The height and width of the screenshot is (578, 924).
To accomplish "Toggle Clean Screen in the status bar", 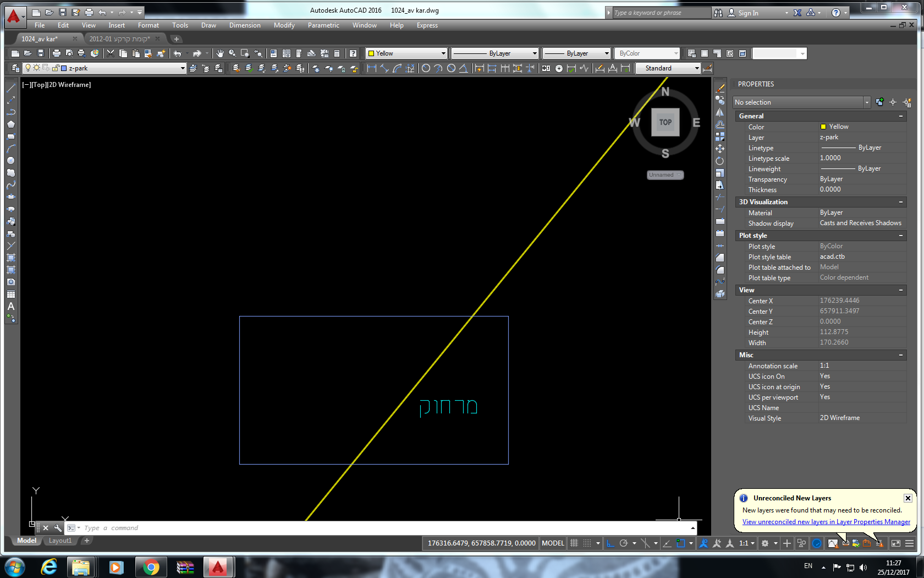I will tap(896, 543).
